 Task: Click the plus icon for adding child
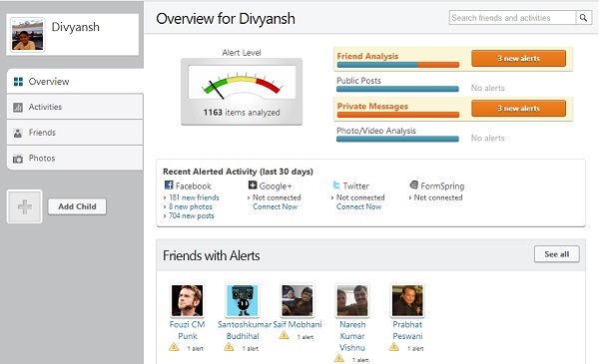24,206
